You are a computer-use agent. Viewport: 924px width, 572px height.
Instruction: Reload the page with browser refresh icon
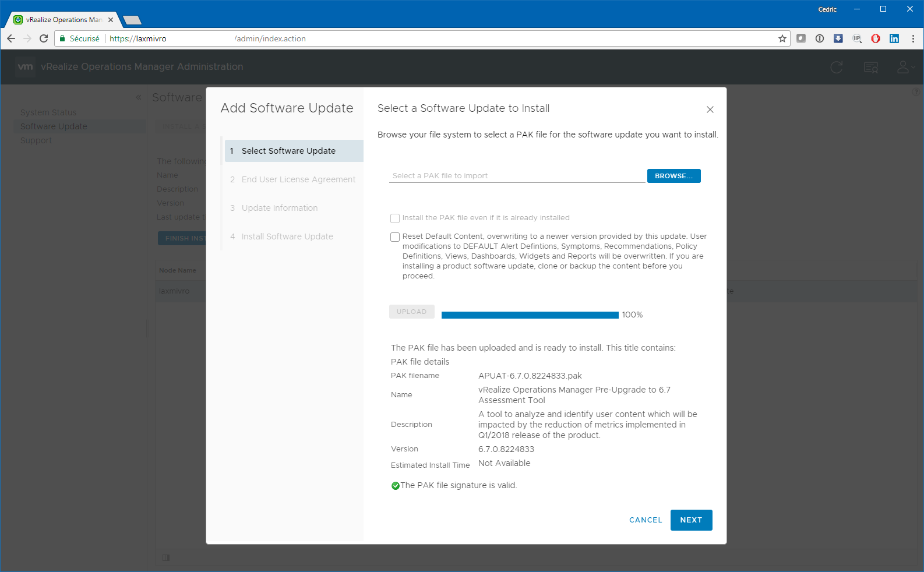(x=44, y=38)
